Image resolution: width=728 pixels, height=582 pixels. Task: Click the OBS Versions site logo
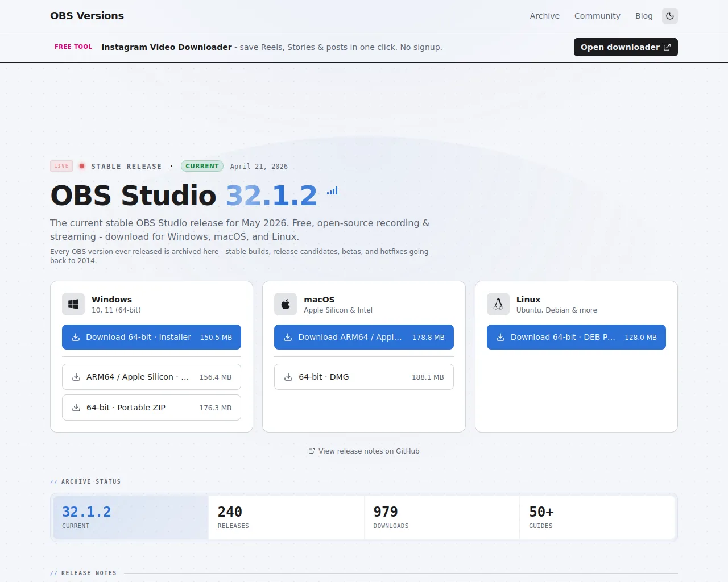coord(87,16)
